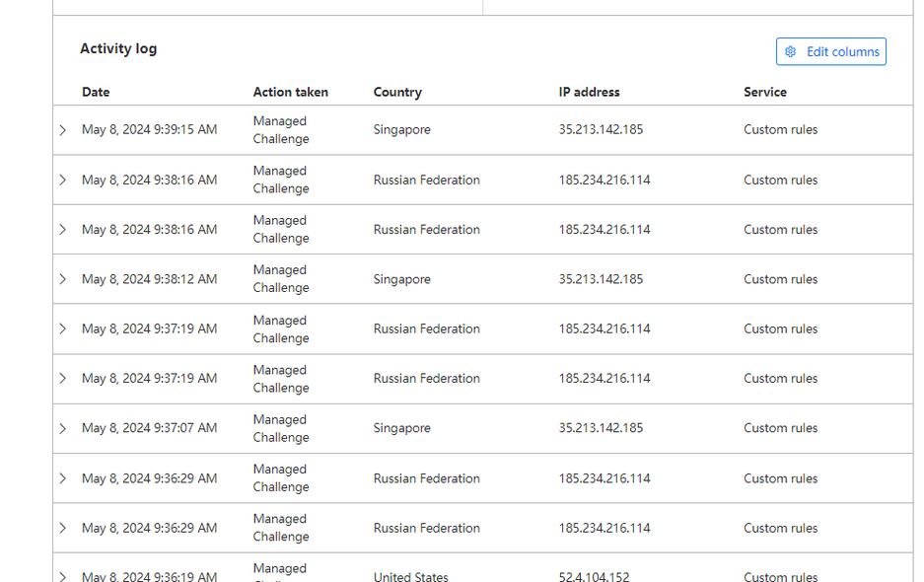Click the gear icon in Edit columns
Image resolution: width=924 pixels, height=582 pixels.
pyautogui.click(x=790, y=52)
